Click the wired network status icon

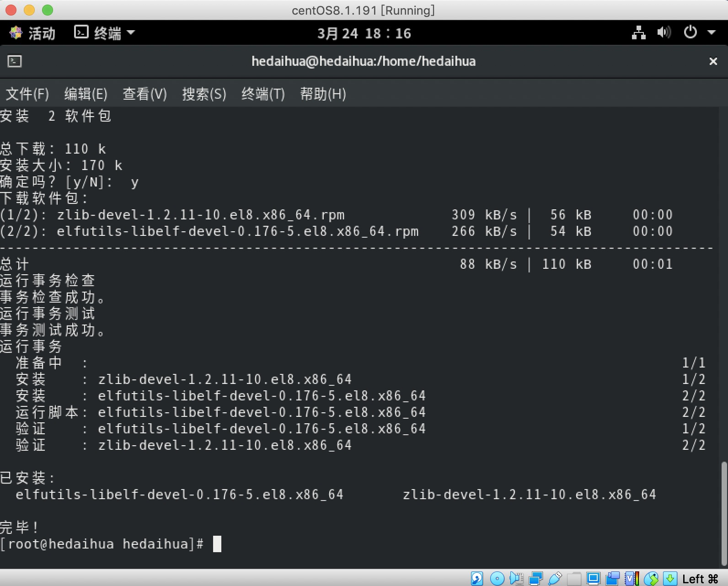(638, 32)
